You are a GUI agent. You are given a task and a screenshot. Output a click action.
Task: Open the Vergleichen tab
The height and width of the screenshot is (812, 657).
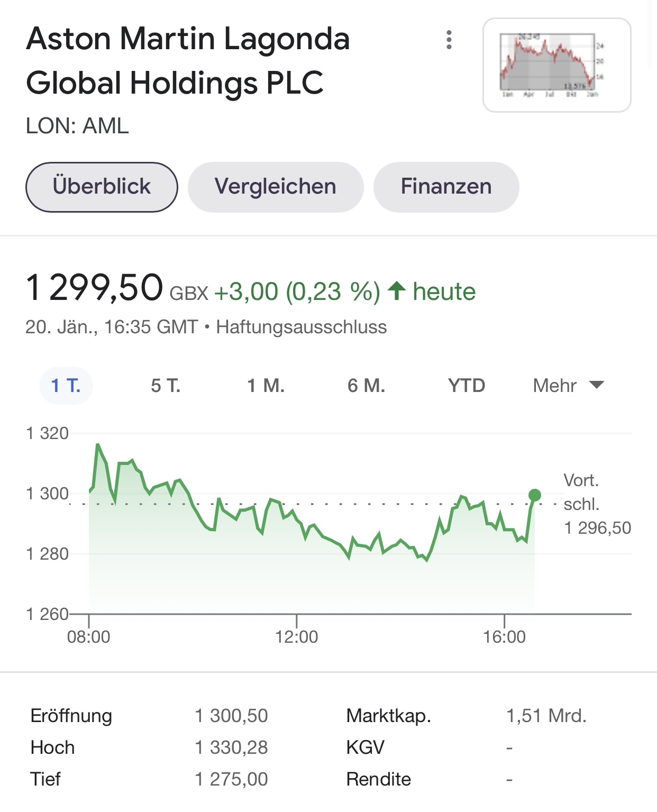(276, 187)
